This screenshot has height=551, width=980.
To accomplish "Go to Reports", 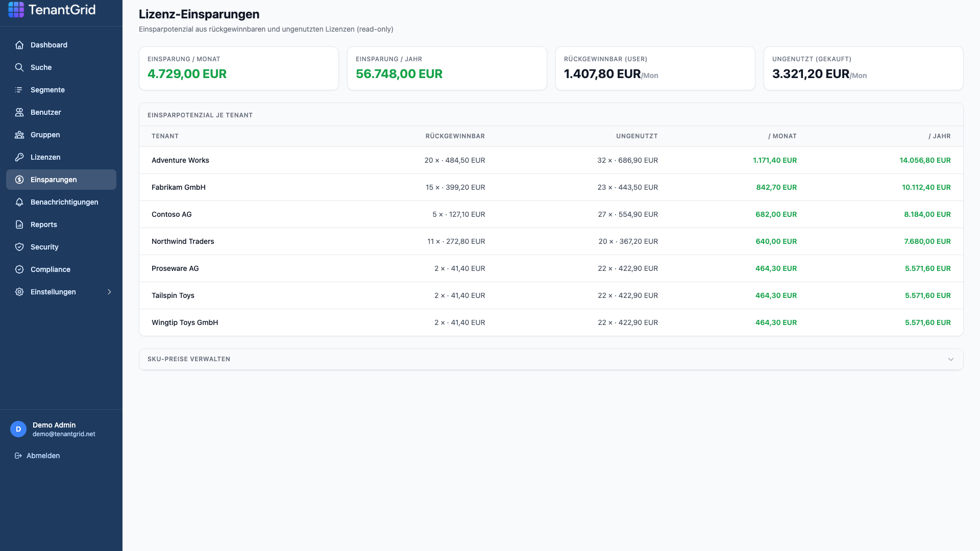I will [x=61, y=224].
